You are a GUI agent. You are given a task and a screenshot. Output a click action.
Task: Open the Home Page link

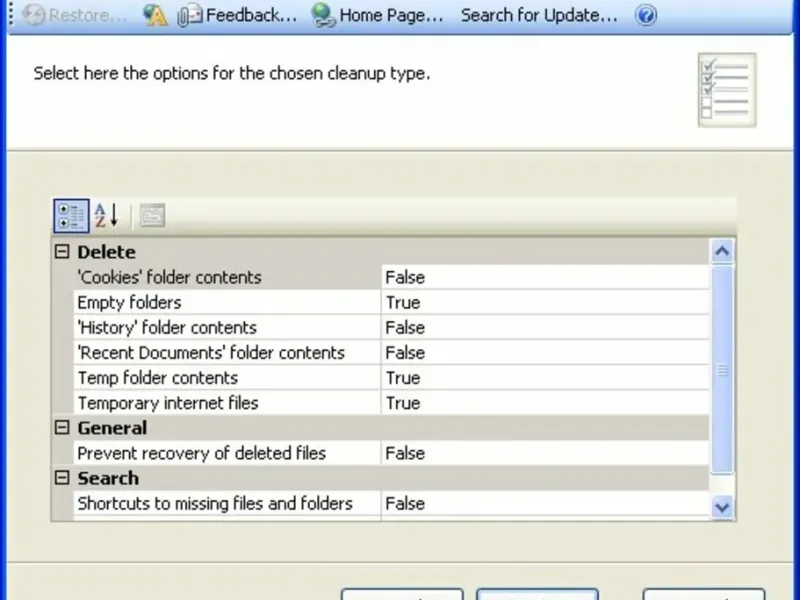(x=378, y=15)
